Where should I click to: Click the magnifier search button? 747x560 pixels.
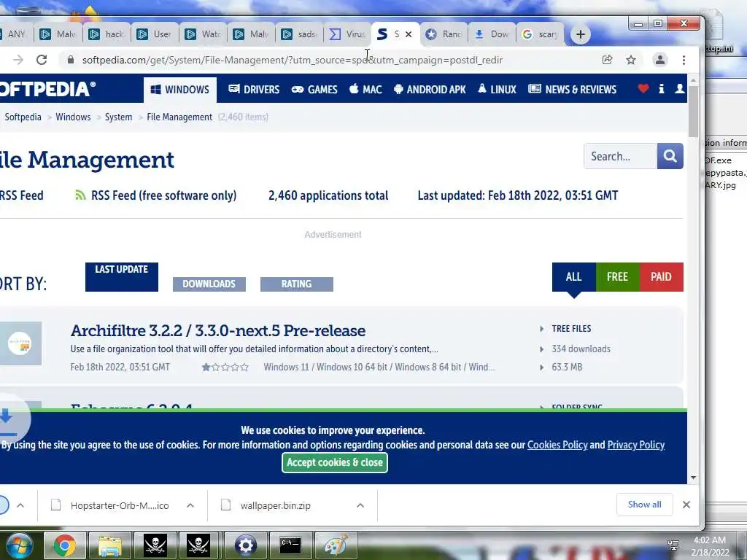coord(670,156)
